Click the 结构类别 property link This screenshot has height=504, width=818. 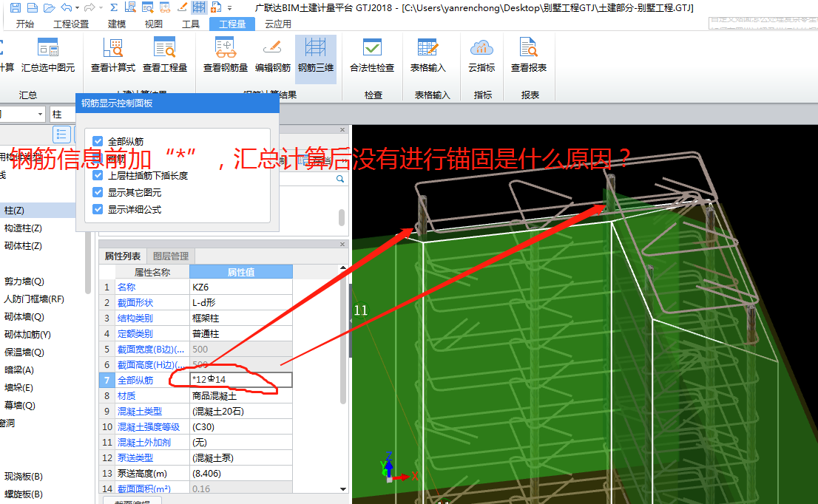135,319
